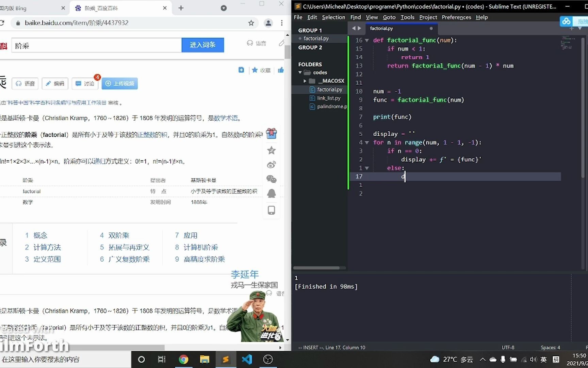The image size is (588, 368).
Task: Go to the 概念 contents link
Action: (x=40, y=235)
